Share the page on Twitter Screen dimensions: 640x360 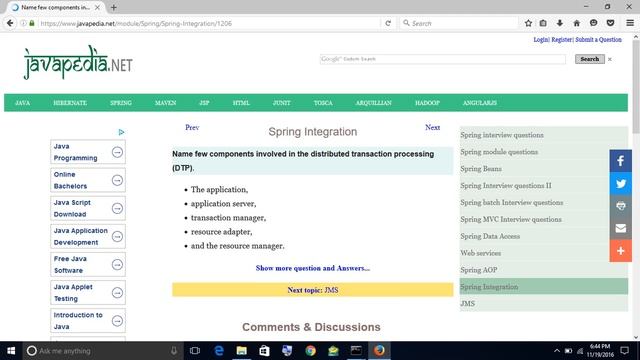[620, 183]
